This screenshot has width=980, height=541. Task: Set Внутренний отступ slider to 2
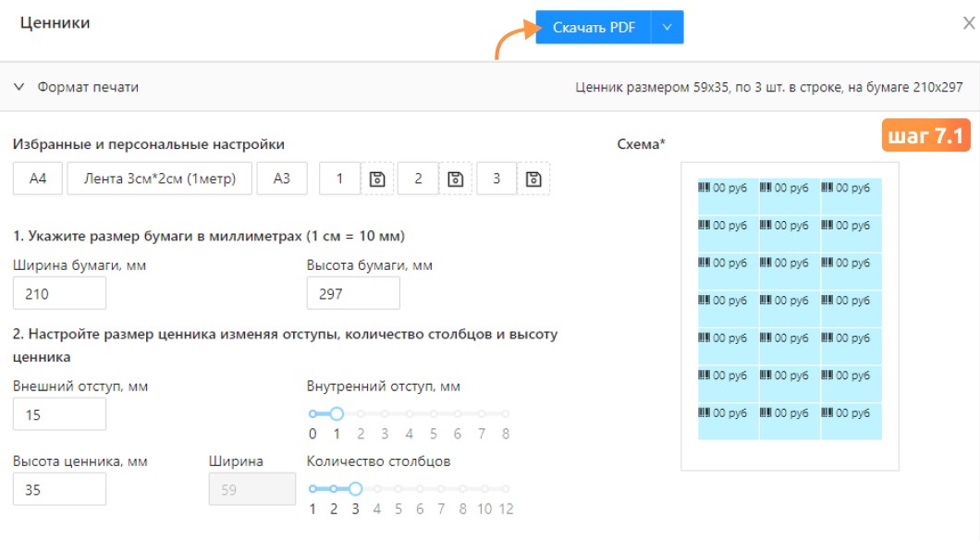pyautogui.click(x=361, y=414)
